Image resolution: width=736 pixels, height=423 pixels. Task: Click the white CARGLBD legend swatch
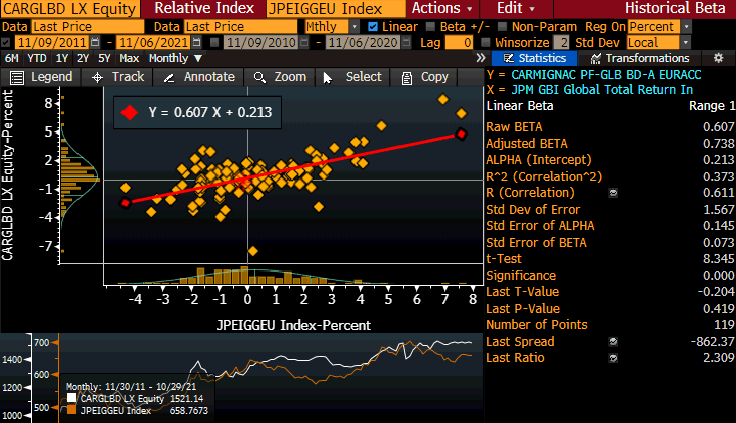click(x=71, y=399)
